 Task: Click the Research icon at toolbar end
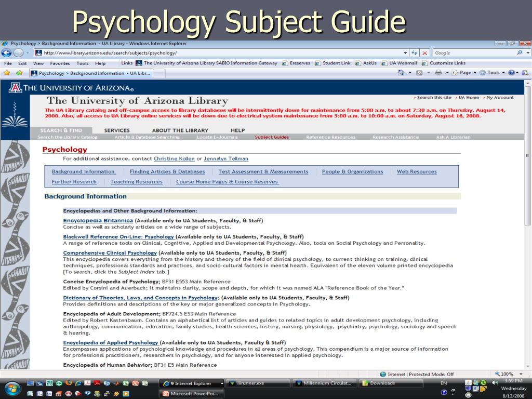[x=525, y=73]
